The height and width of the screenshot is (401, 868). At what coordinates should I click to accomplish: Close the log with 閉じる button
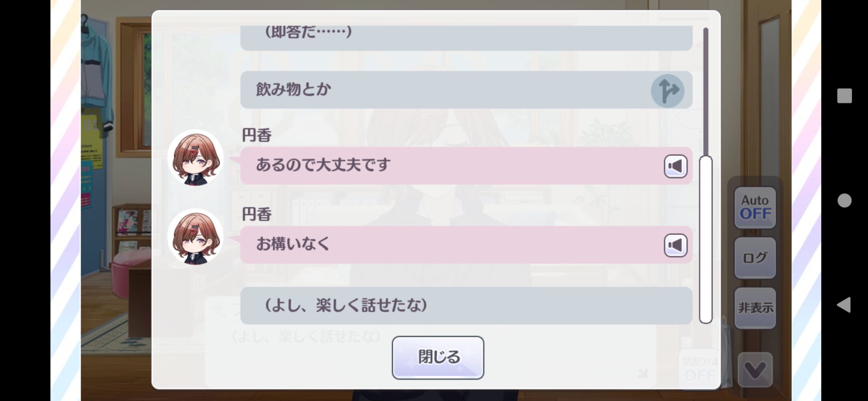click(437, 357)
